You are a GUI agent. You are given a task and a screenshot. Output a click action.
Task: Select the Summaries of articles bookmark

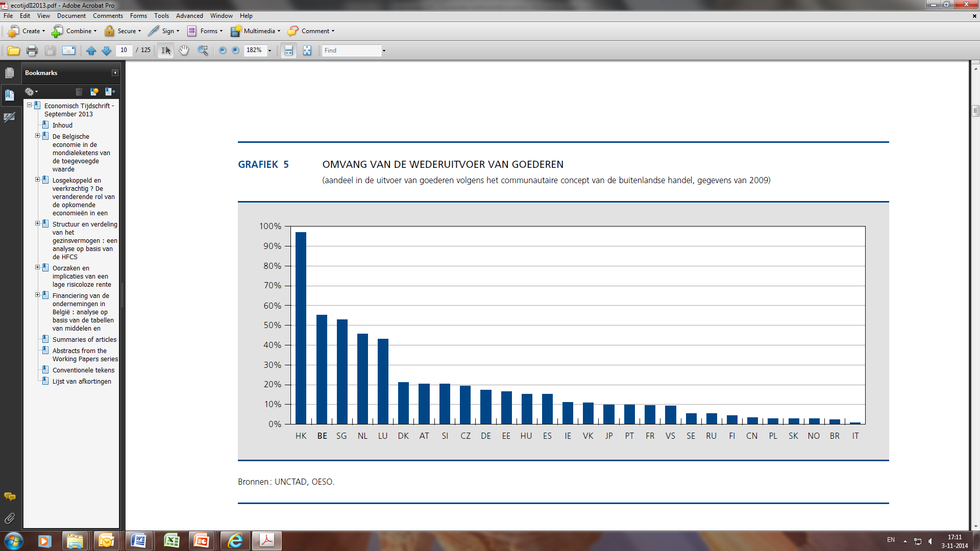coord(84,340)
